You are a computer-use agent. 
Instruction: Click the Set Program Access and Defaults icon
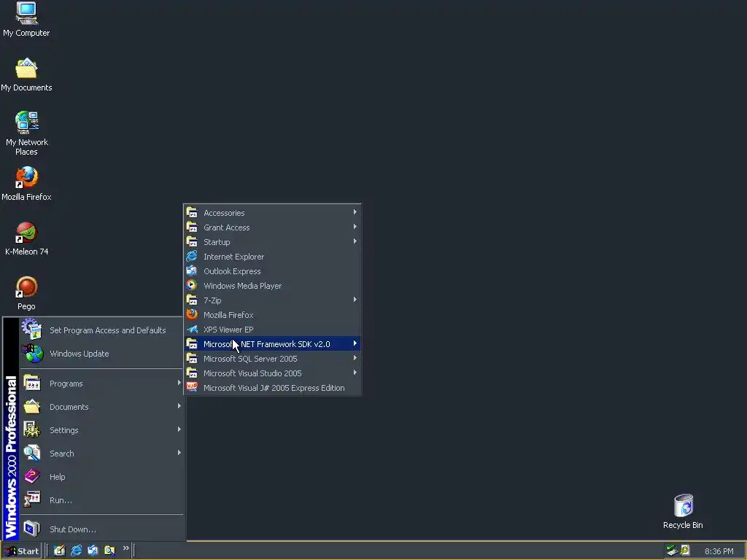32,330
